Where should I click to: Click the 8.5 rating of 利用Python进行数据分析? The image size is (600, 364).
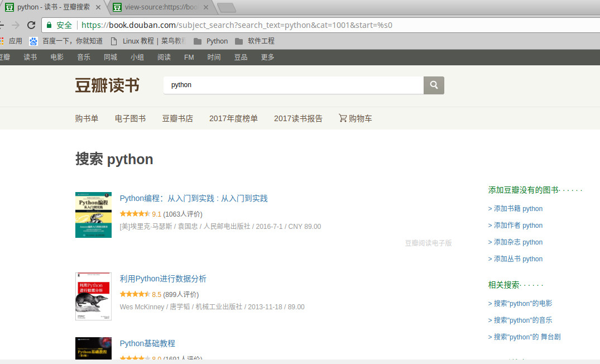click(x=156, y=295)
